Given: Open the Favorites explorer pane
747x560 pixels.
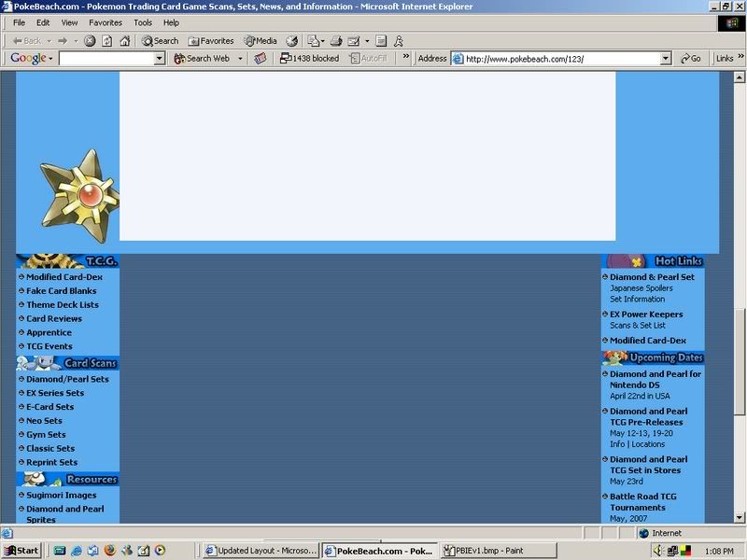Looking at the screenshot, I should click(211, 41).
